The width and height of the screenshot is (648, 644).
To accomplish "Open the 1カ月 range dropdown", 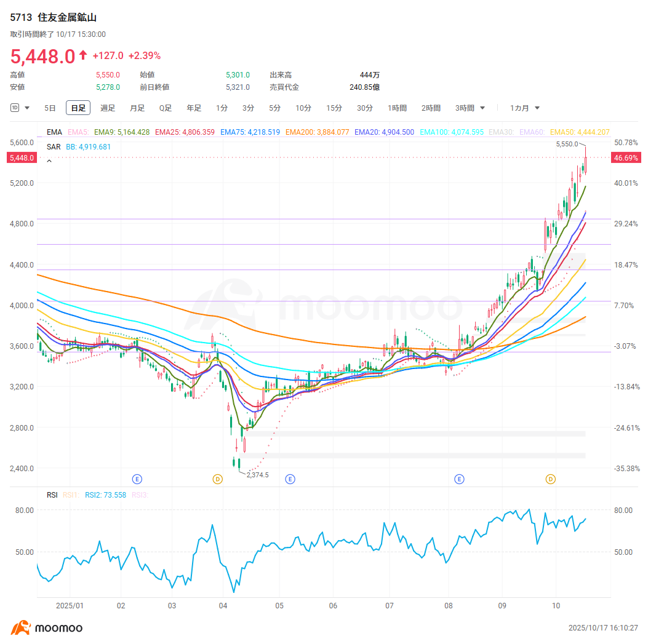I will pyautogui.click(x=525, y=108).
